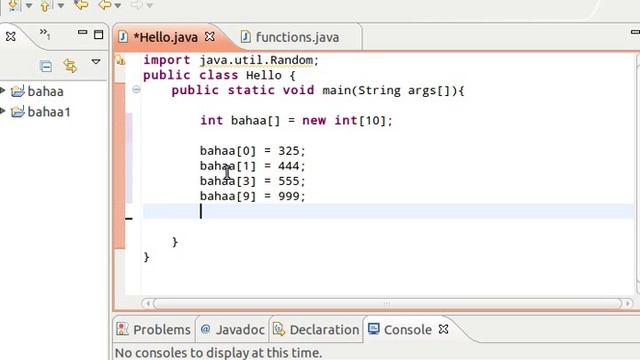Close the Package Explorer view tab
This screenshot has height=360, width=640.
point(11,37)
